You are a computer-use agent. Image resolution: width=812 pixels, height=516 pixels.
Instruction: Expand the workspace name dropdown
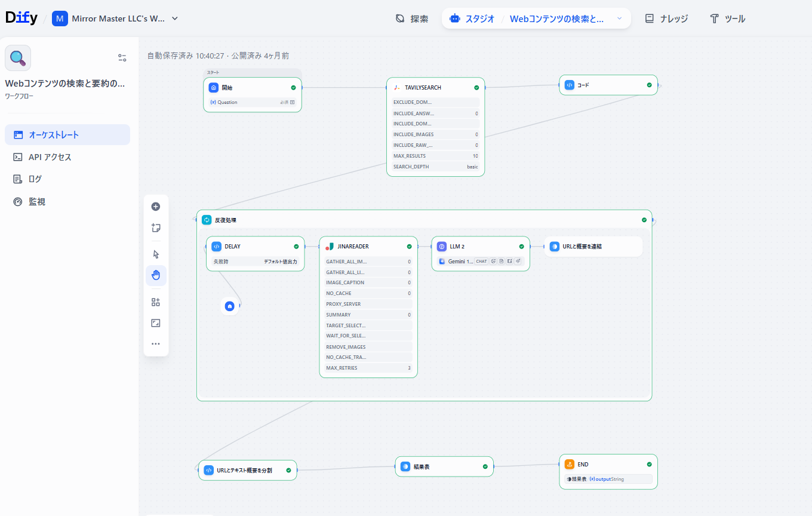click(175, 19)
